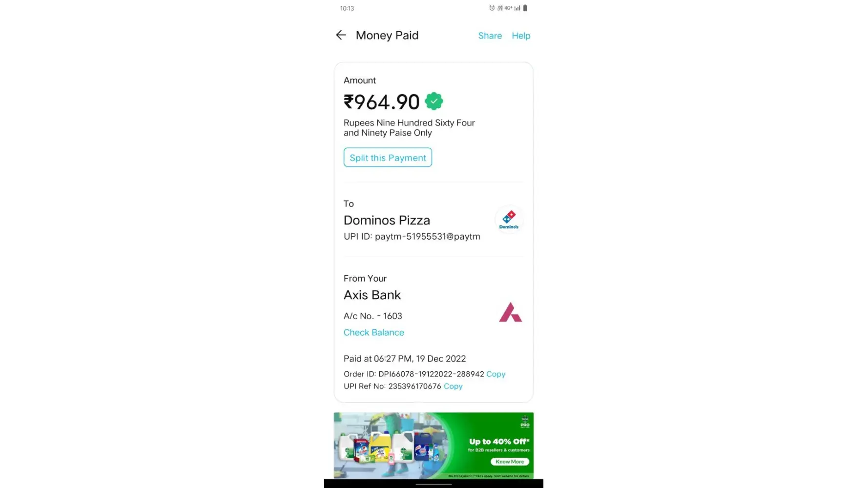Image resolution: width=868 pixels, height=488 pixels.
Task: Tap the signal strength icon
Action: (517, 8)
